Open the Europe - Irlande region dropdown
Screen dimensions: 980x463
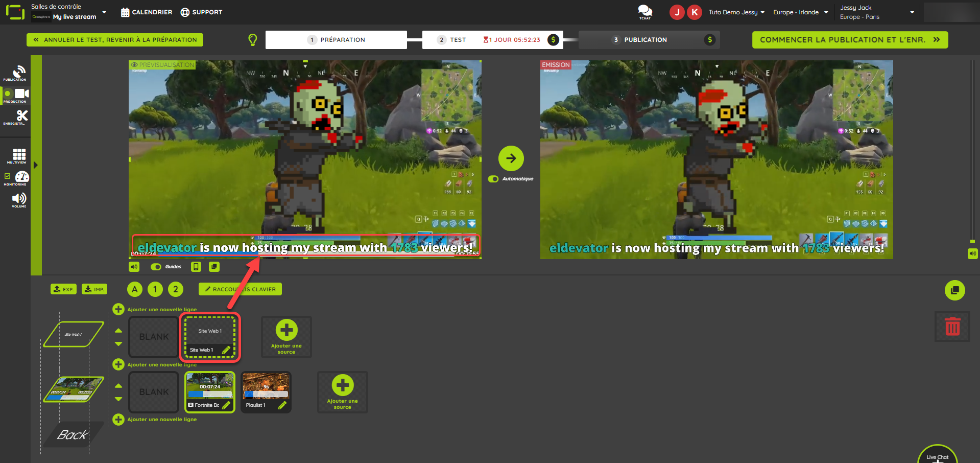coord(800,12)
